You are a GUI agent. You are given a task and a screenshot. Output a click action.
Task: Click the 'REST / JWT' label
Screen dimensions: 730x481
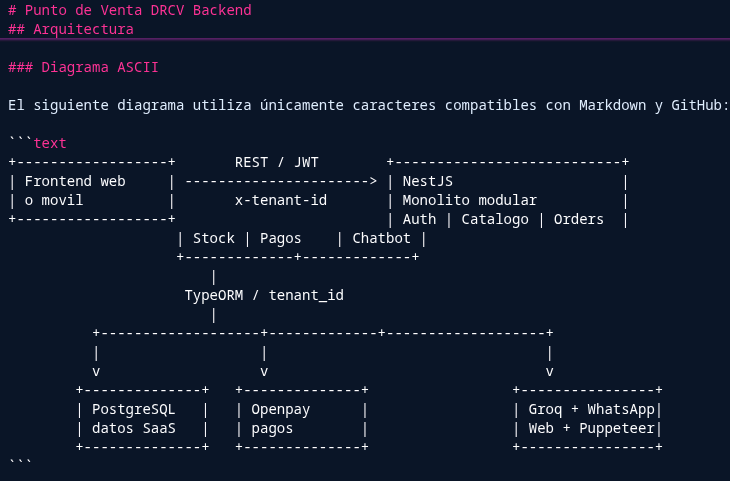pos(277,163)
